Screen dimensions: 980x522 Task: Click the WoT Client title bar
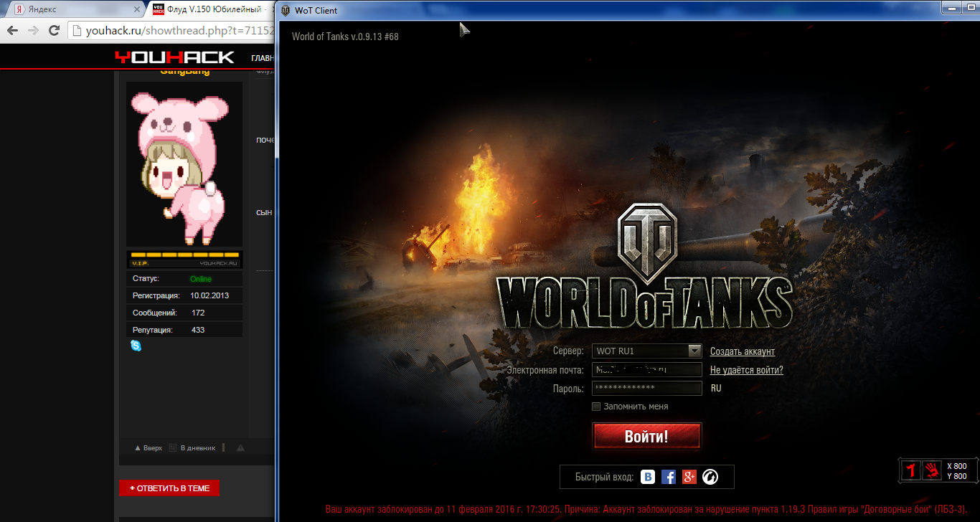(628, 11)
